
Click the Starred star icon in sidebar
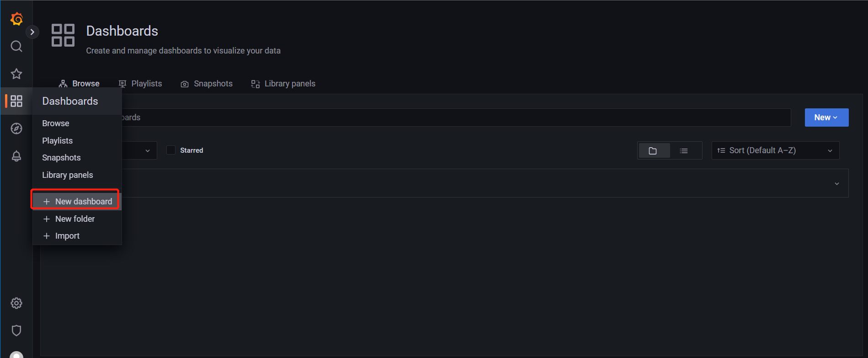click(x=16, y=74)
